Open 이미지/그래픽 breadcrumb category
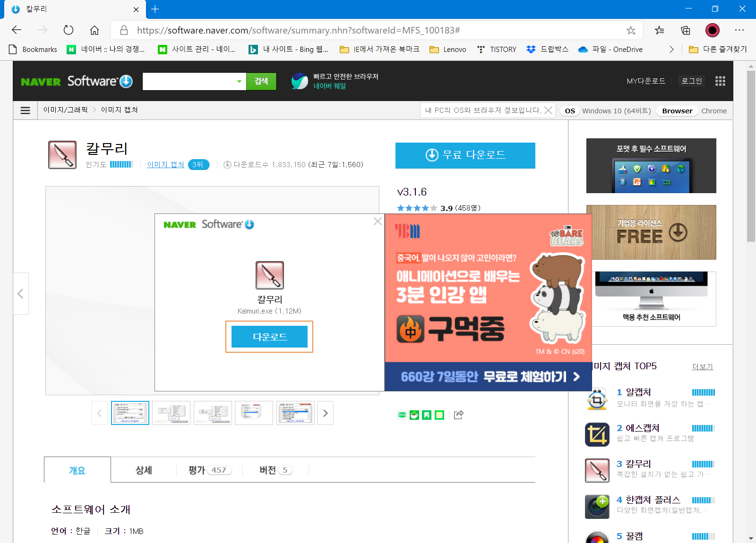Viewport: 756px width, 543px height. coord(66,110)
